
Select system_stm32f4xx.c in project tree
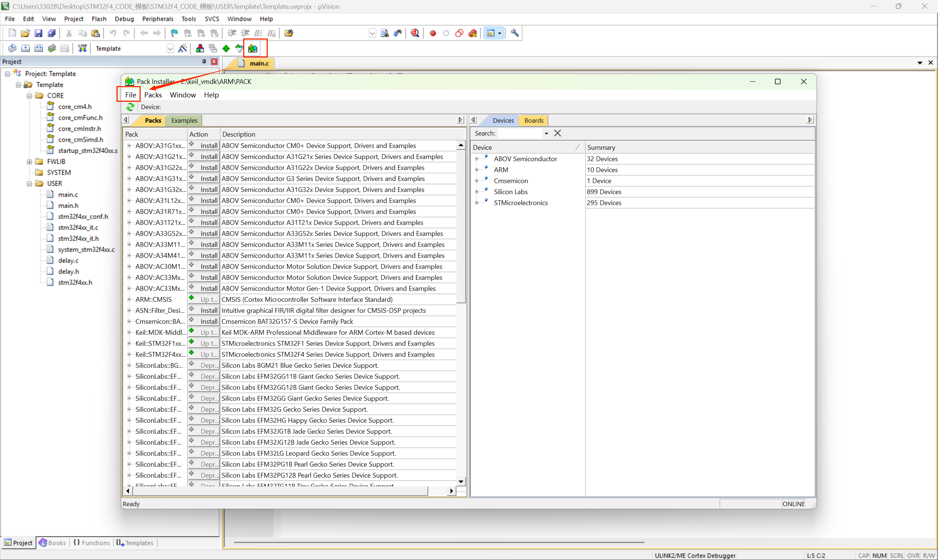86,250
